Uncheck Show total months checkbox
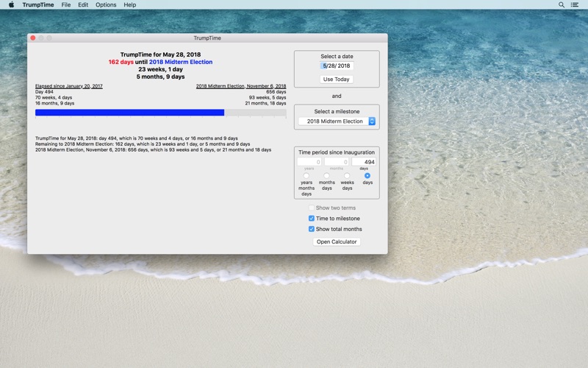588x368 pixels. pyautogui.click(x=311, y=229)
